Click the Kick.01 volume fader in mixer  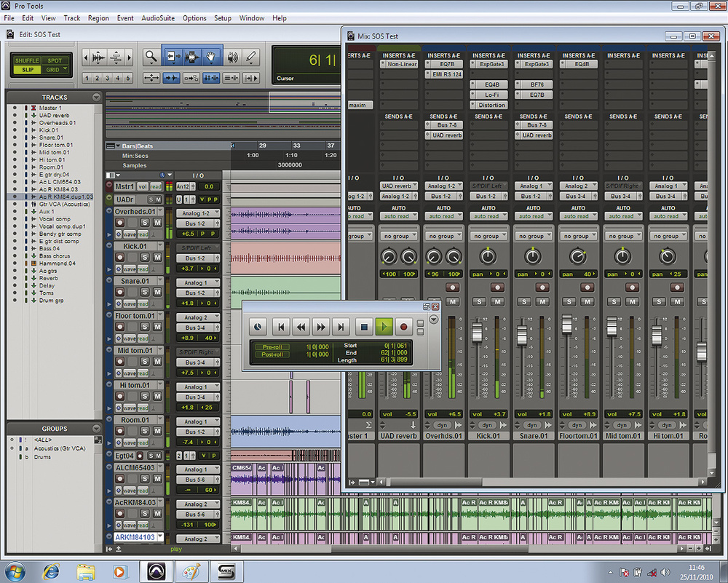(478, 333)
